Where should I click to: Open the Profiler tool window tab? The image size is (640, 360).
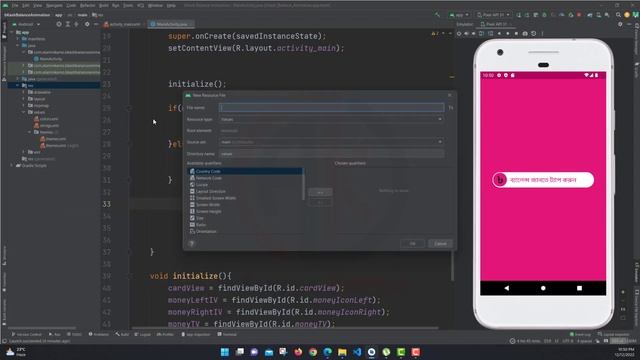(x=165, y=335)
